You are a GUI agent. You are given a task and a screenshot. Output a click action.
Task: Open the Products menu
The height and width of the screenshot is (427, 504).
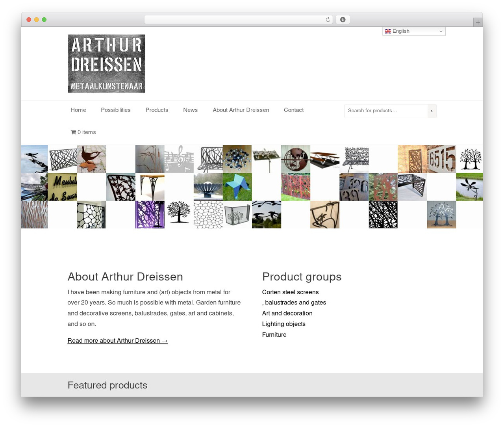click(157, 110)
